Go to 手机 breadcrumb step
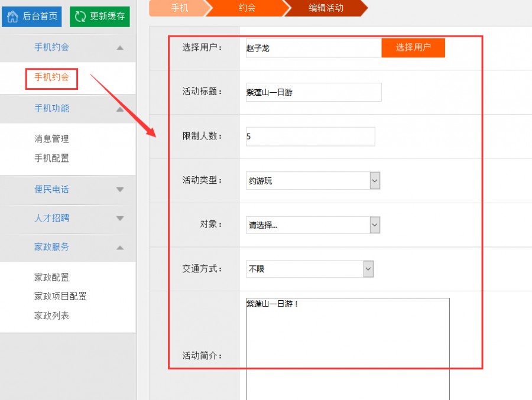 coord(179,8)
